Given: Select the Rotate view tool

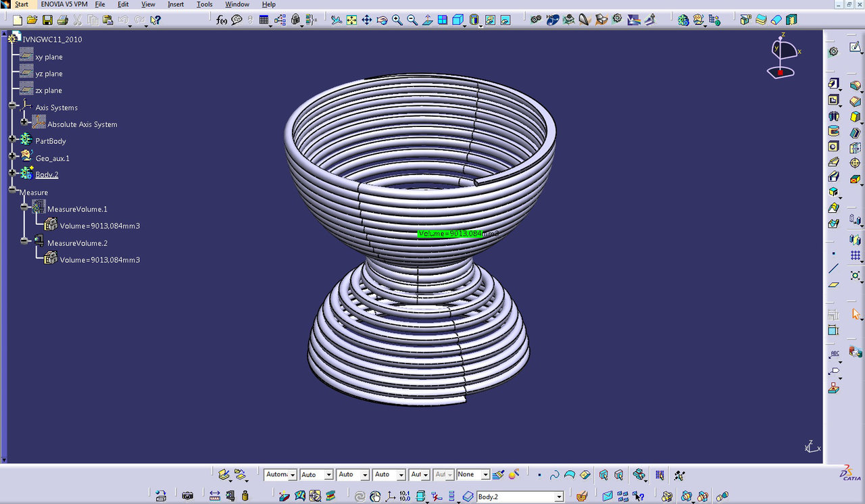Looking at the screenshot, I should point(382,20).
